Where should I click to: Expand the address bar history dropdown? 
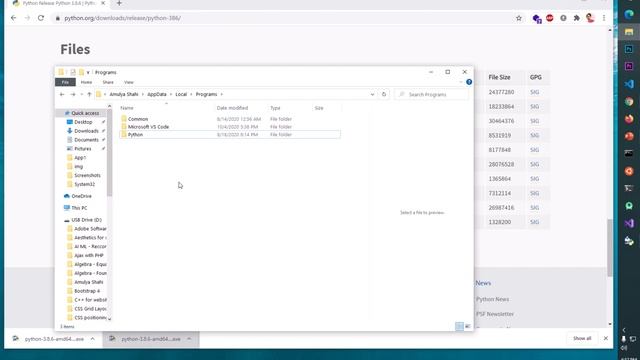(372, 94)
